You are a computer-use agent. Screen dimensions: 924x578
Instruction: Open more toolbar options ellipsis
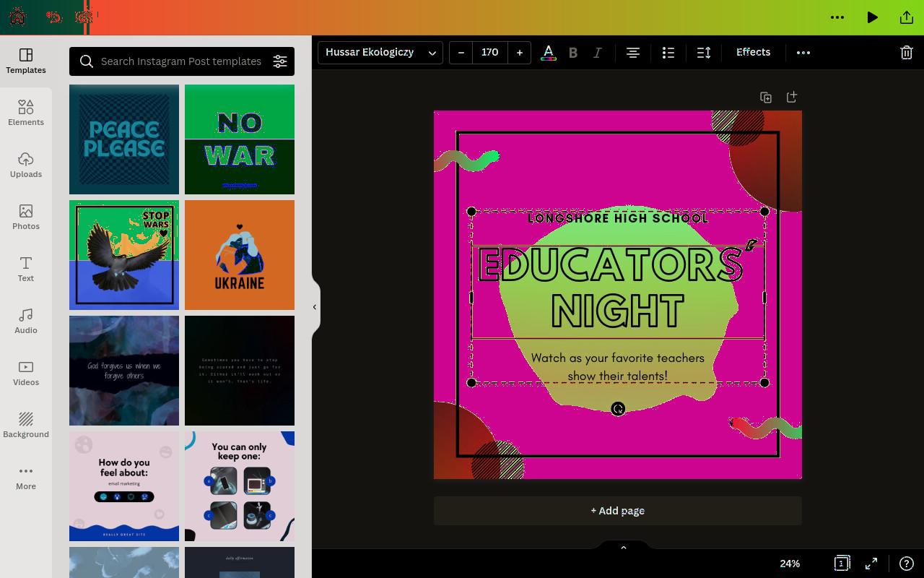point(803,52)
